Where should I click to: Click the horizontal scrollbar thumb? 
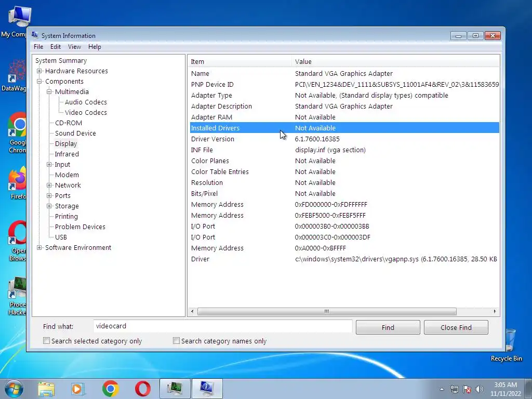click(327, 312)
